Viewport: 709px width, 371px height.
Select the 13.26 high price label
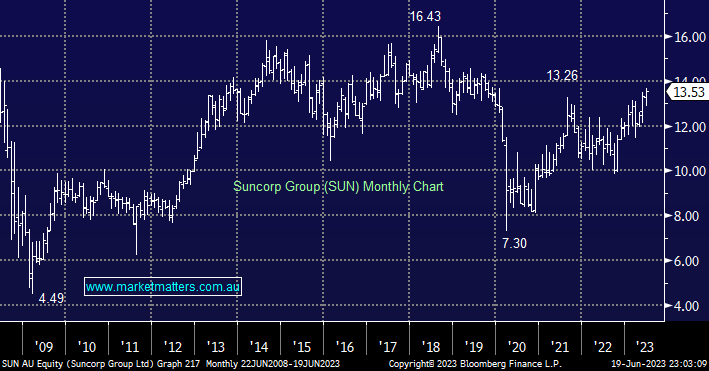(562, 76)
